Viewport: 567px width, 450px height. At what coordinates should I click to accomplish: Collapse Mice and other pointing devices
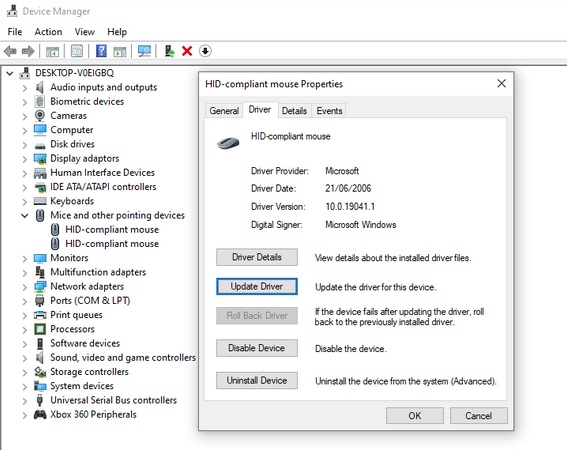coord(25,216)
